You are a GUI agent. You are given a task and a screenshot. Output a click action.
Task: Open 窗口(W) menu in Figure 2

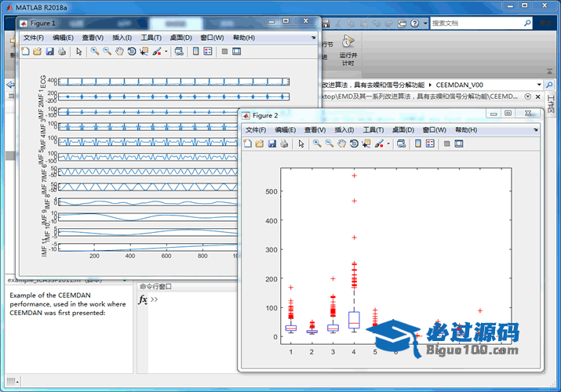click(435, 129)
